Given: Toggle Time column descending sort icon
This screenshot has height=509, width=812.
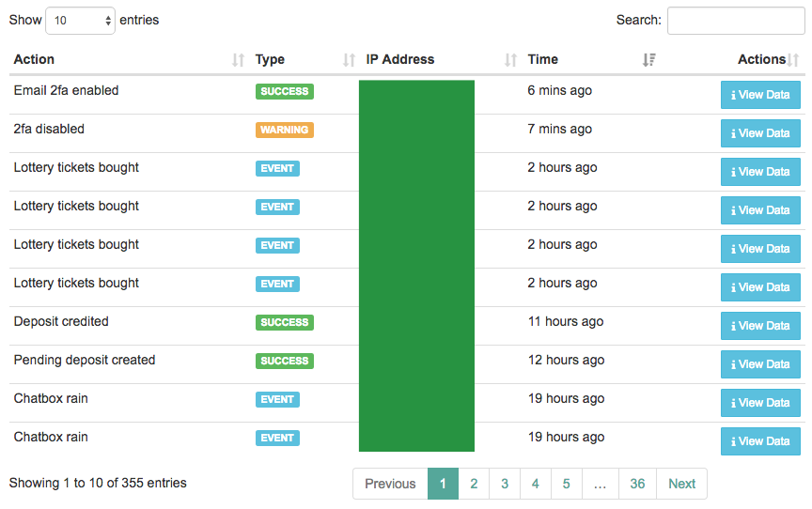Looking at the screenshot, I should pos(648,60).
